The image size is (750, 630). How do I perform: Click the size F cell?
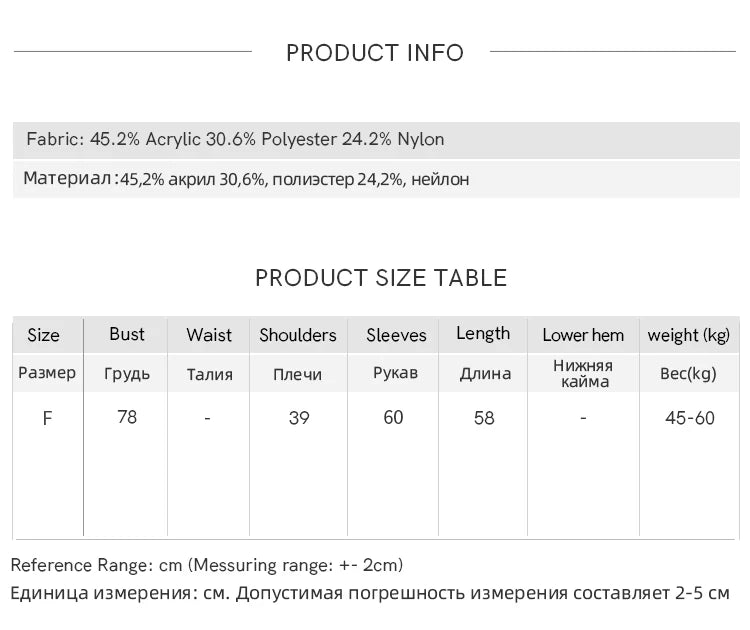tap(47, 418)
